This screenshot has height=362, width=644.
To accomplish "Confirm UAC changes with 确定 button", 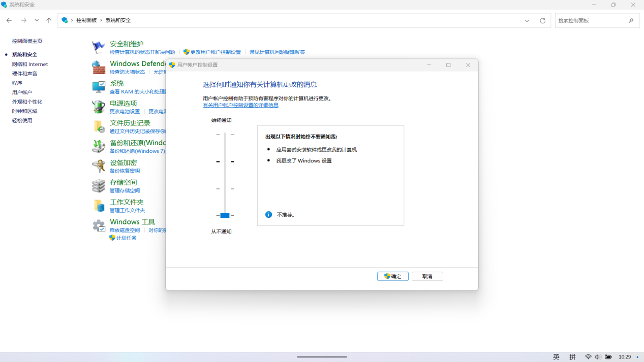I will point(392,276).
